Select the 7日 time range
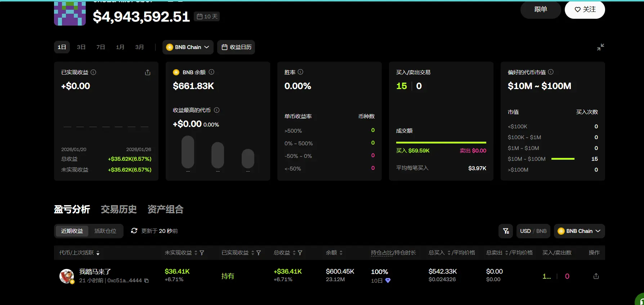Viewport: 644px width, 305px height. pos(100,47)
